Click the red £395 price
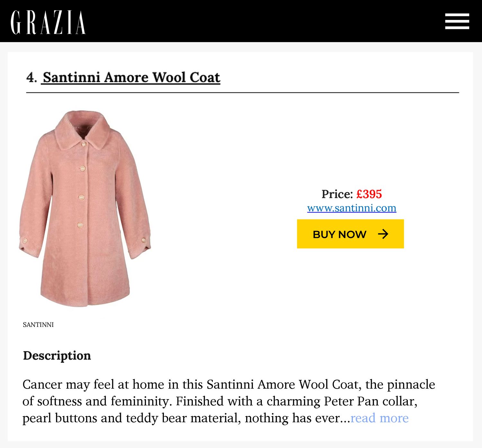This screenshot has width=482, height=448. coord(369,194)
